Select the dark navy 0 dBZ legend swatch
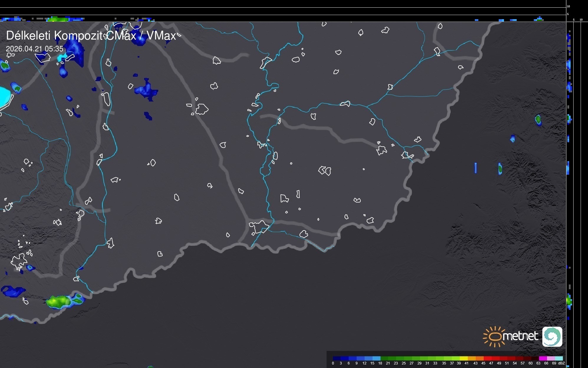Screen dimensions: 588x368 click(337, 359)
